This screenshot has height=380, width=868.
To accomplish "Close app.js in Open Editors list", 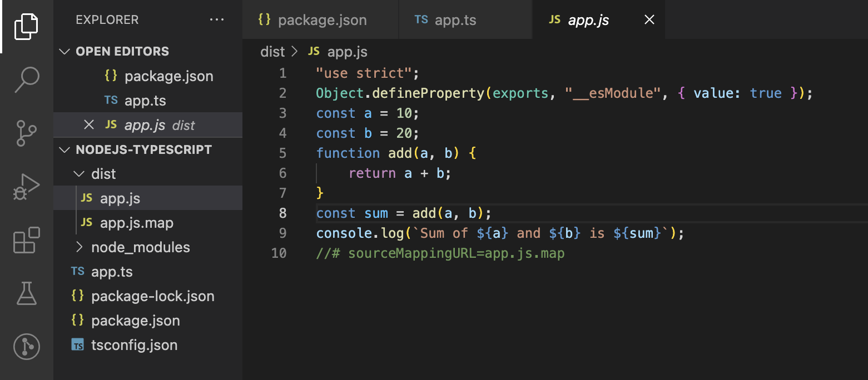I will (88, 125).
